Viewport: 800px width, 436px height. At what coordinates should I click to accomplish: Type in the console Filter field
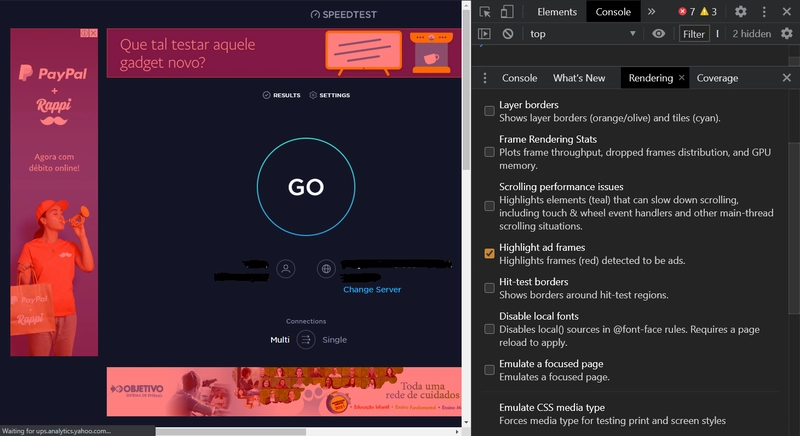(x=694, y=34)
